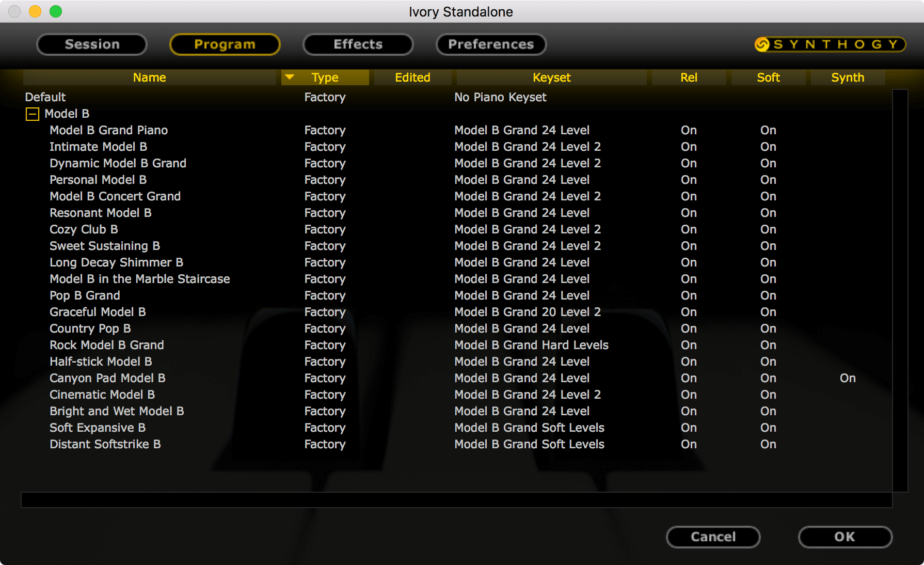Viewport: 924px width, 565px height.
Task: Click the Synthogy logo
Action: click(830, 44)
